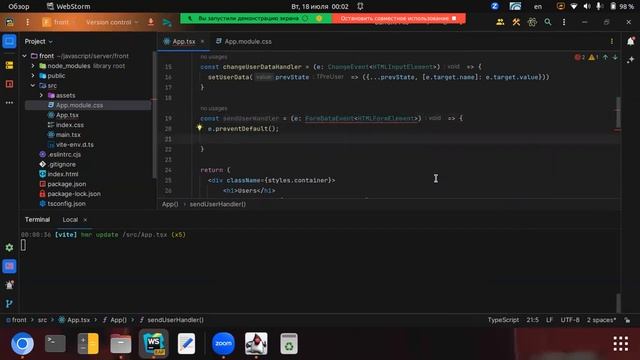
Task: Open IDE settings gear icon
Action: tap(532, 22)
